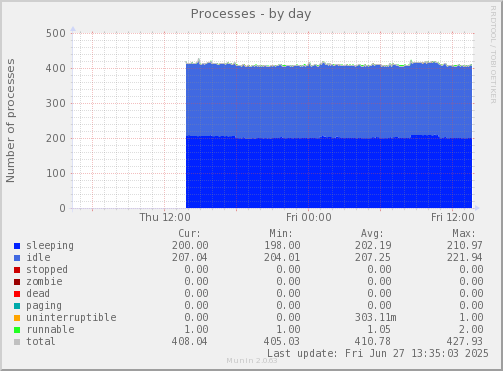
Task: Click the 'Last update' timestamp line
Action: click(378, 353)
